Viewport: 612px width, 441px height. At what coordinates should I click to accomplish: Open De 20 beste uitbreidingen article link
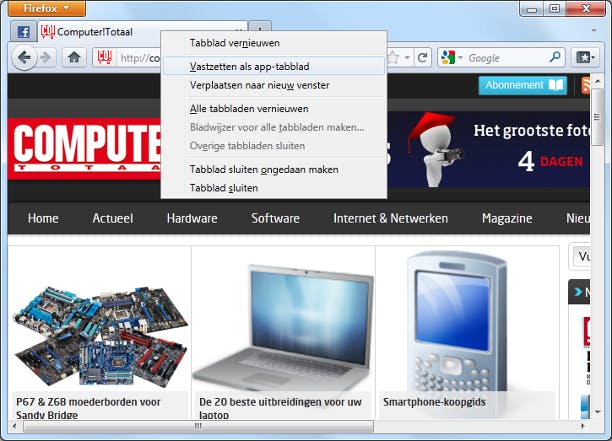pos(280,408)
